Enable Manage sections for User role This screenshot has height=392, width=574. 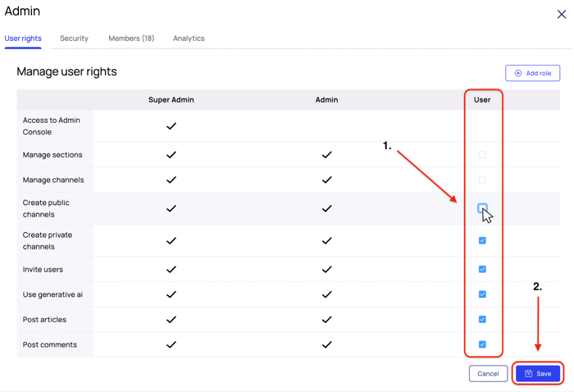(482, 155)
